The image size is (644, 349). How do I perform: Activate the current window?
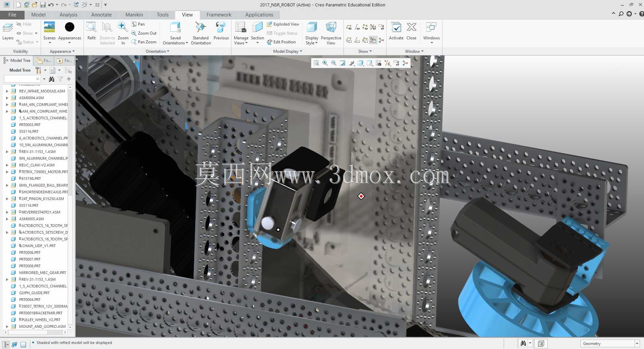tap(396, 31)
